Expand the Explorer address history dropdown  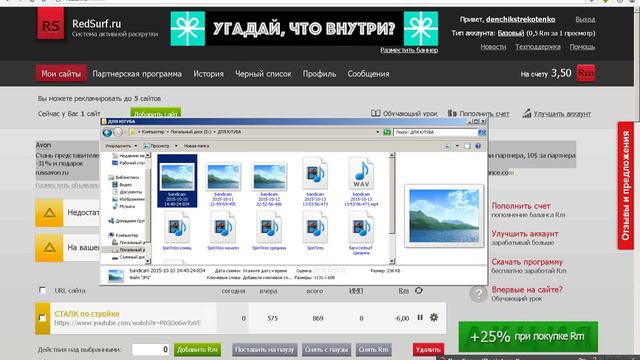[378, 132]
